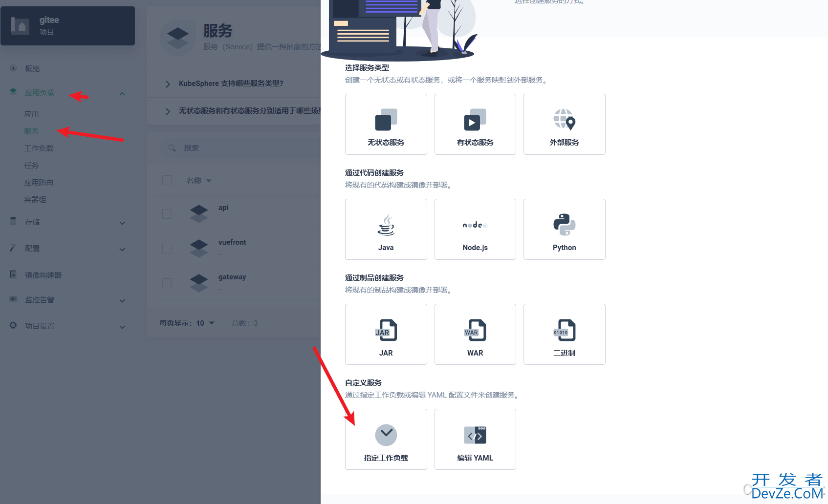Open the services (服务) sidebar item
Screen dimensions: 828x504
click(32, 131)
